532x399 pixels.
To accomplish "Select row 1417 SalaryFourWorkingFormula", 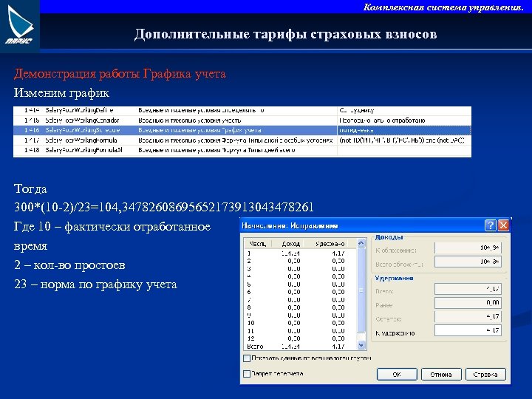I will point(242,140).
